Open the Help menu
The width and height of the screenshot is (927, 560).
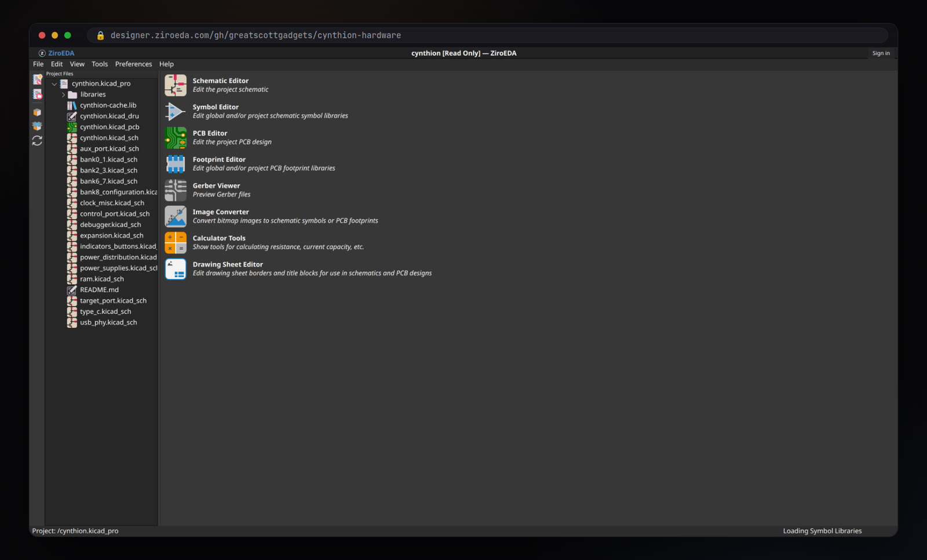coord(166,64)
